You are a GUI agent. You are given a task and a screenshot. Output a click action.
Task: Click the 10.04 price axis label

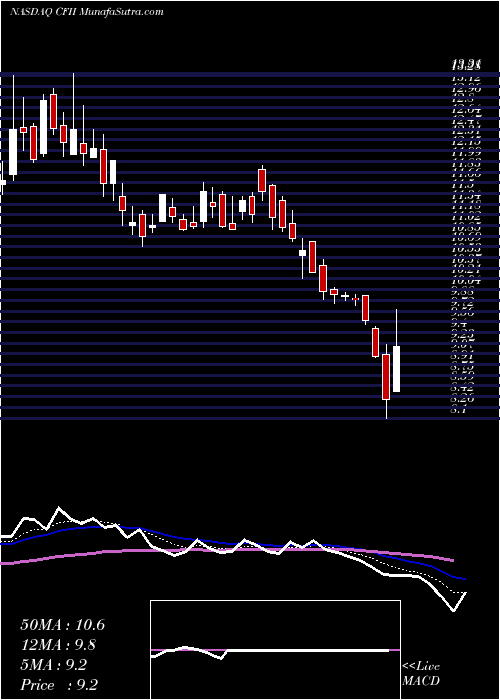(466, 281)
